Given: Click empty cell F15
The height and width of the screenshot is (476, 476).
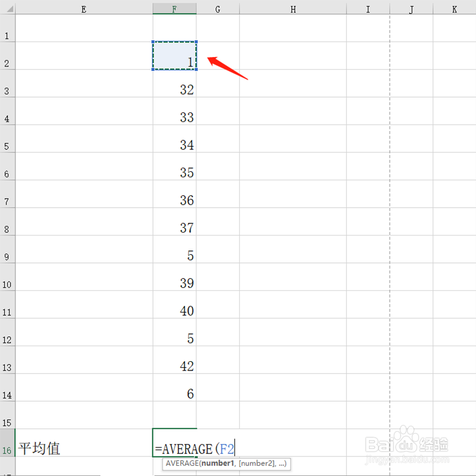Looking at the screenshot, I should point(174,415).
